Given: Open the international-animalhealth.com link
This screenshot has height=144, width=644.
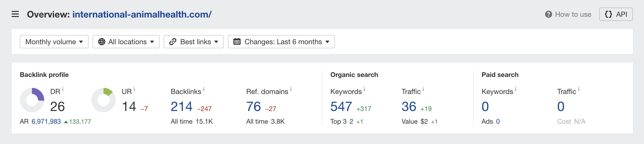Looking at the screenshot, I should point(142,14).
